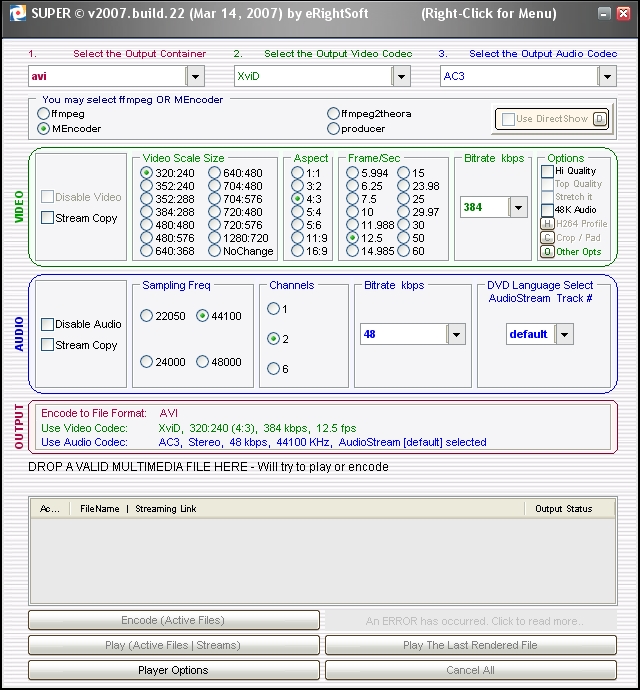Click the Cancel All button
The width and height of the screenshot is (640, 690).
click(x=471, y=670)
